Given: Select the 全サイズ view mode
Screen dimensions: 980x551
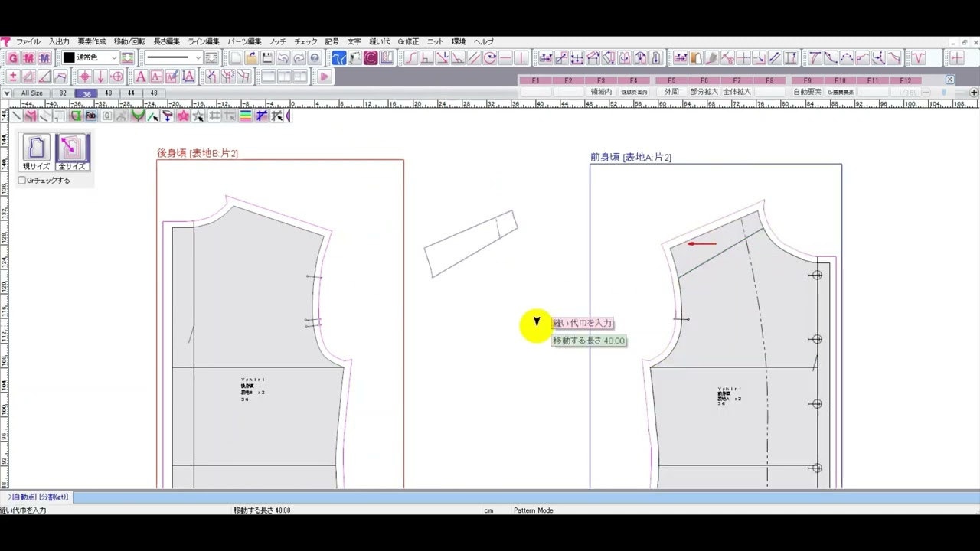Looking at the screenshot, I should point(72,152).
